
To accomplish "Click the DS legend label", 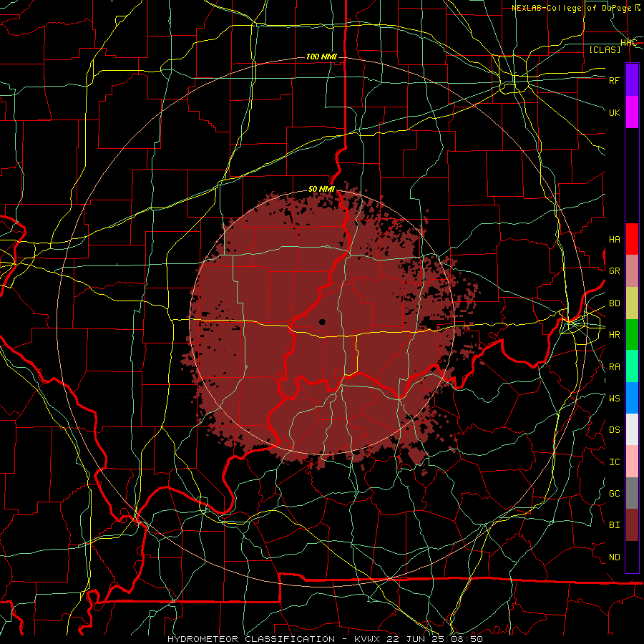I will point(615,430).
